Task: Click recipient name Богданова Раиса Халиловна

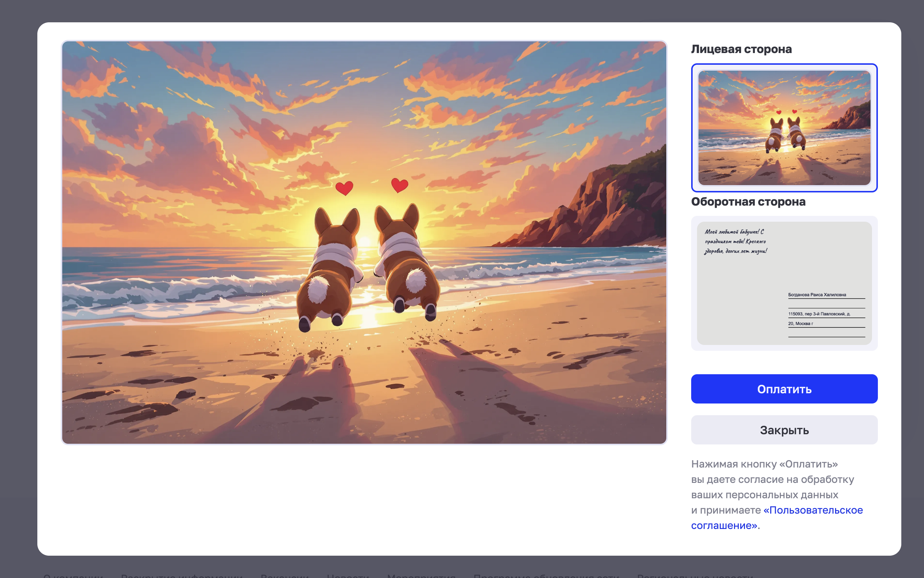Action: [817, 295]
